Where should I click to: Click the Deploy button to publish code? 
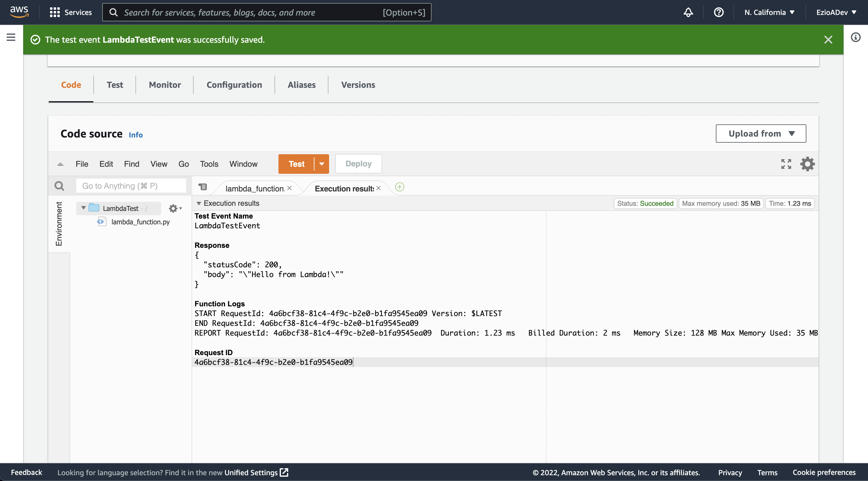[358, 163]
